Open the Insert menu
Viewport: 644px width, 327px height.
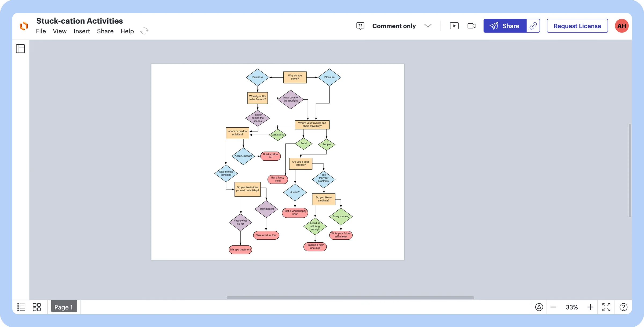82,31
